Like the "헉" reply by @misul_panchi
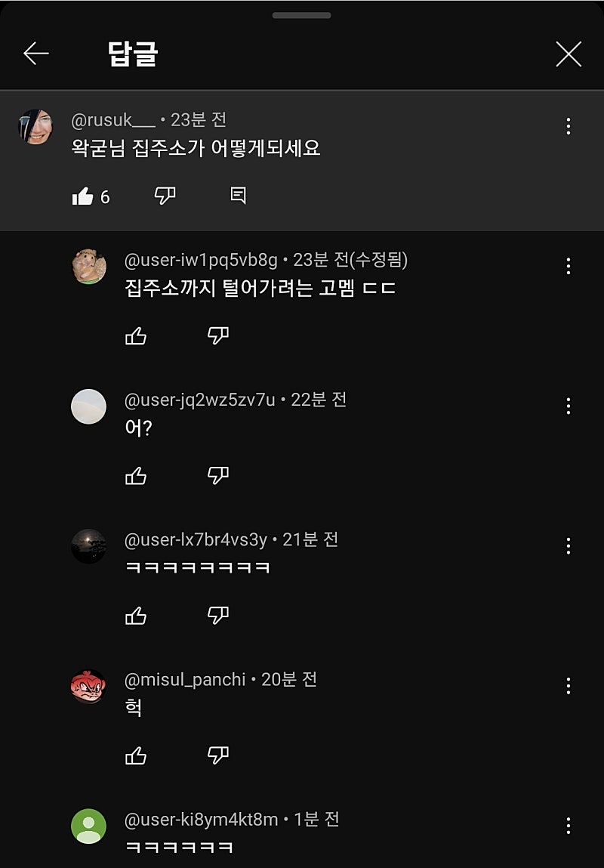 coord(136,755)
